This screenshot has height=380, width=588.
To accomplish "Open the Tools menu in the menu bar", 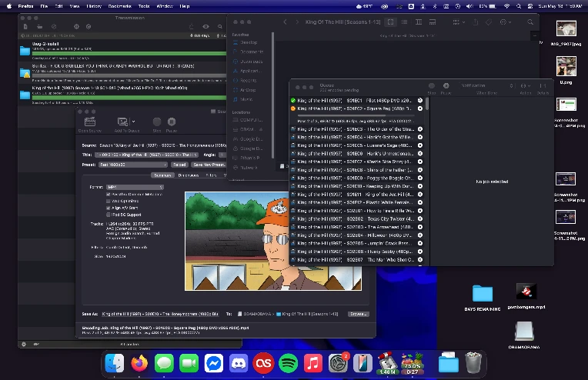I will [x=144, y=6].
